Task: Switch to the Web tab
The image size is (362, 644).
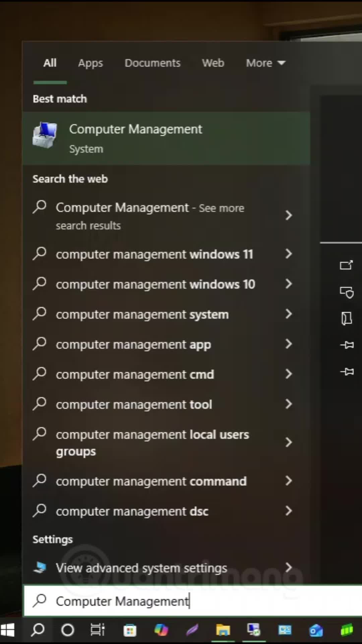Action: click(213, 63)
